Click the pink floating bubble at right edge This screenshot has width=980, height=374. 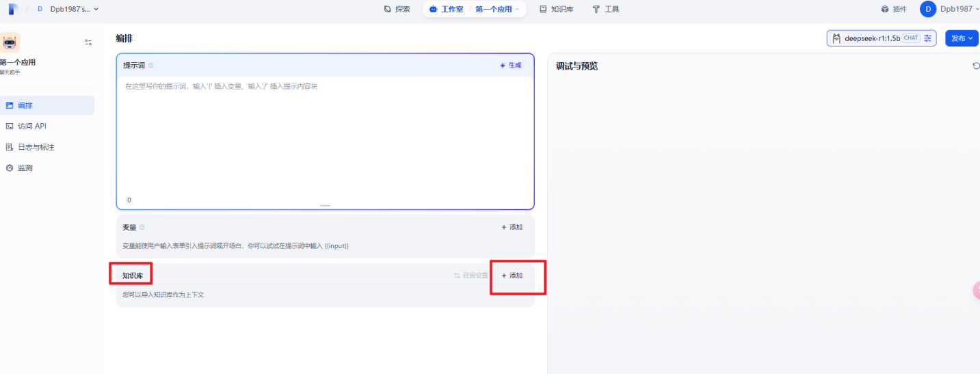click(977, 291)
